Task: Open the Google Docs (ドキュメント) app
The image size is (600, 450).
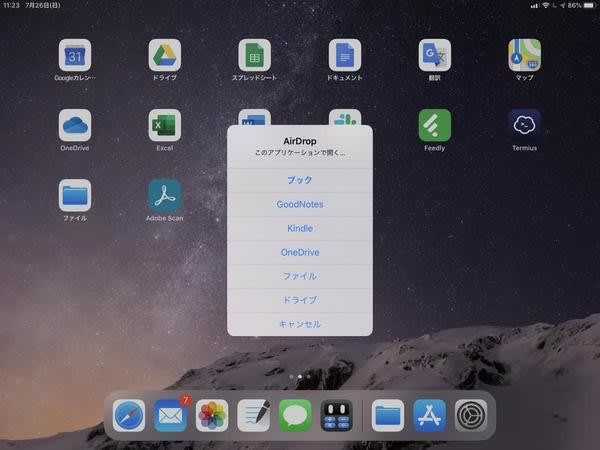Action: tap(345, 55)
